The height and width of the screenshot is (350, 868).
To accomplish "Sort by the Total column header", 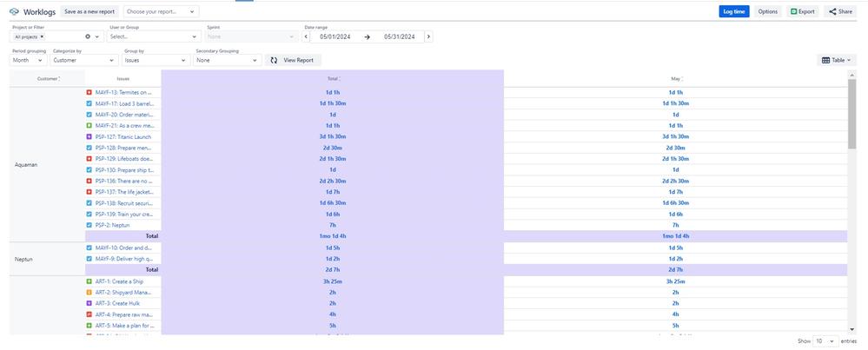I will click(334, 78).
